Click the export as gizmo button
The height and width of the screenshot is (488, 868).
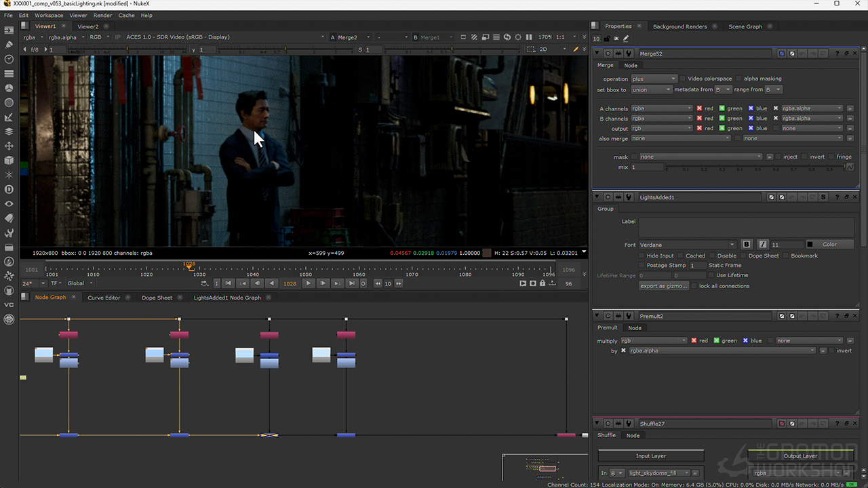point(664,286)
